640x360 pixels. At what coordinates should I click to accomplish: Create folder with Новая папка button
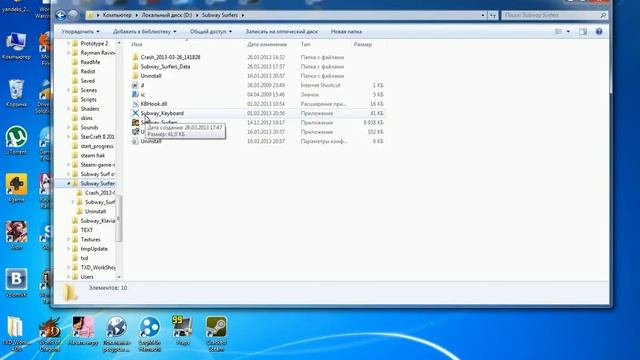(x=346, y=31)
